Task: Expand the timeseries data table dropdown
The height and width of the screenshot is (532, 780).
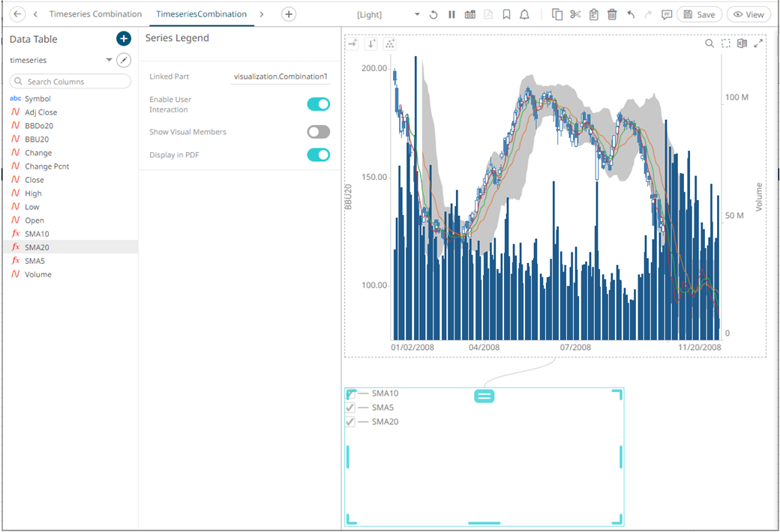Action: coord(109,60)
